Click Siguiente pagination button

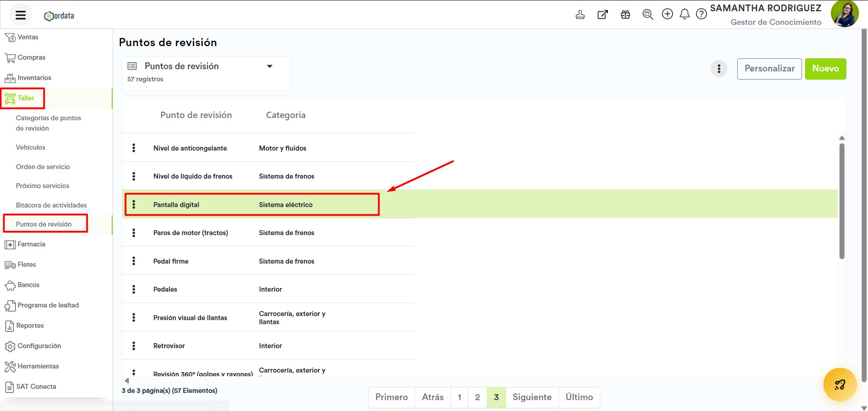click(x=532, y=397)
